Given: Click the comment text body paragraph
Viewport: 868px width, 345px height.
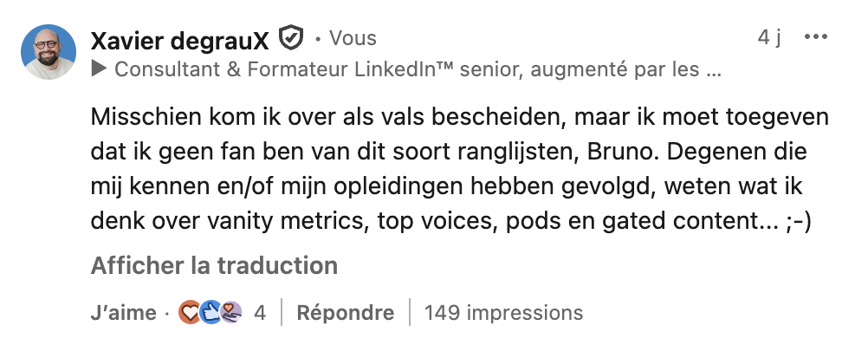Looking at the screenshot, I should pyautogui.click(x=459, y=169).
